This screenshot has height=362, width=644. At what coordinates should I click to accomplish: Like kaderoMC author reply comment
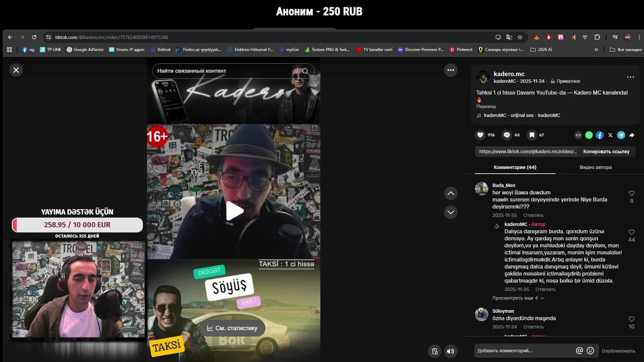pyautogui.click(x=631, y=232)
